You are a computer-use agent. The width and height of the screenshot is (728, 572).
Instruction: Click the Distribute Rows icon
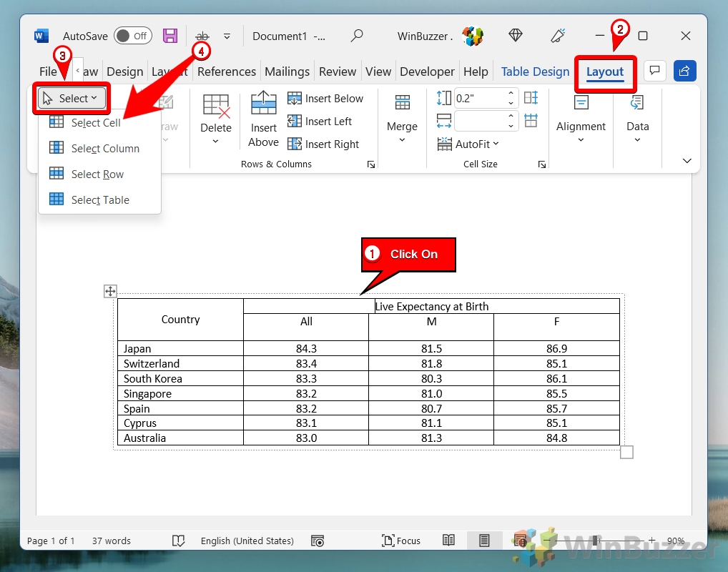(x=531, y=98)
